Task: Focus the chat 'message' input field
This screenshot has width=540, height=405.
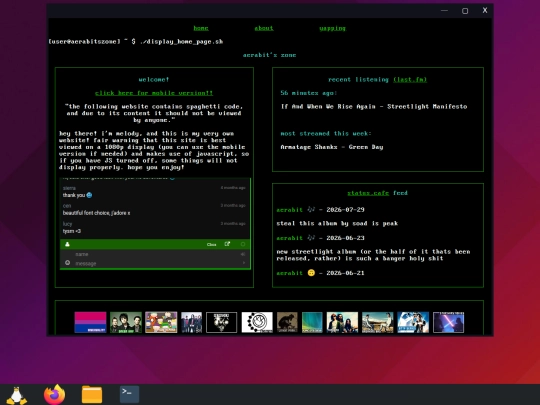Action: tap(157, 263)
